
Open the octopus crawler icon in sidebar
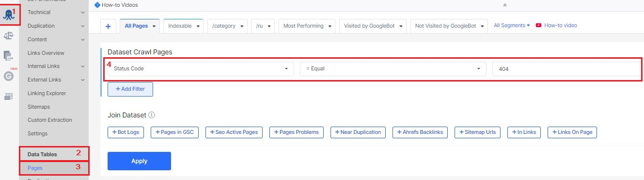coord(8,15)
